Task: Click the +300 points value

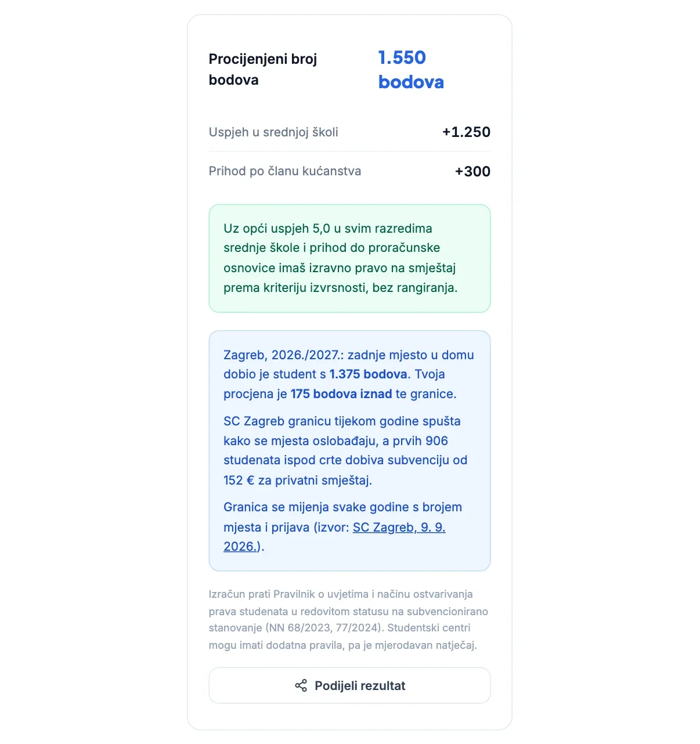Action: pos(472,171)
